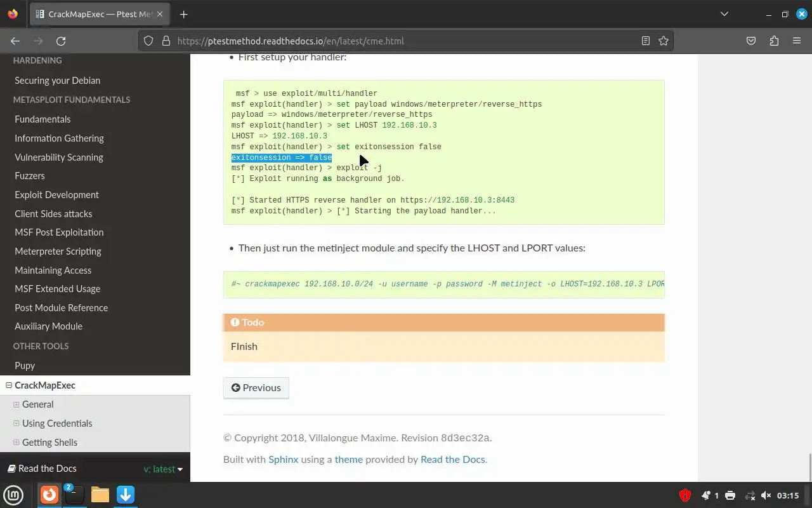Click the Previous page button

click(256, 387)
